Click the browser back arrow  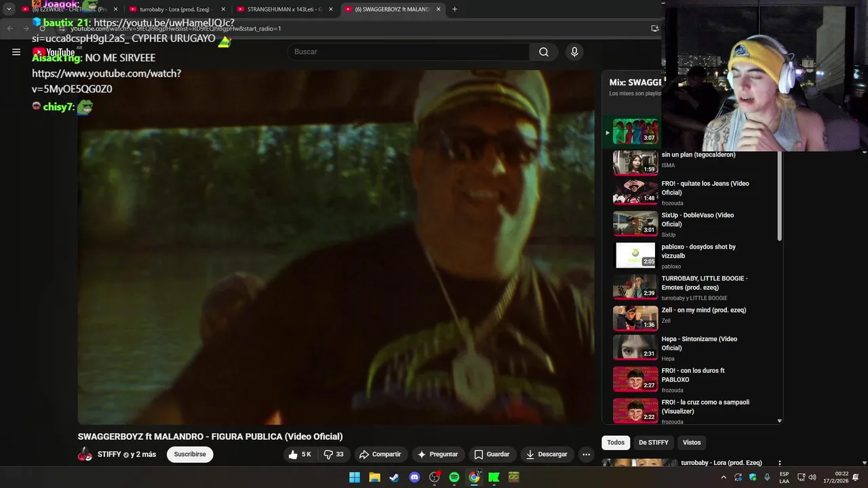pos(9,28)
